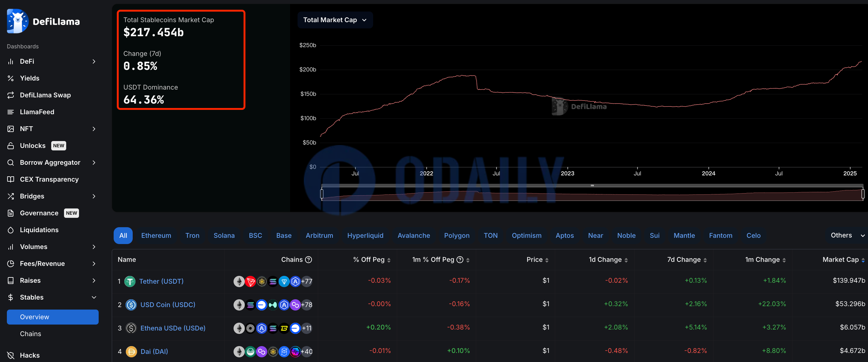868x362 pixels.
Task: Click the NFT image icon
Action: coord(11,129)
